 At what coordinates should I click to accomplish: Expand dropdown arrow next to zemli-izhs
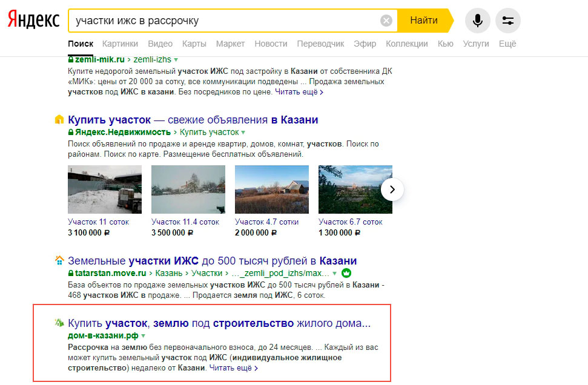pyautogui.click(x=176, y=60)
